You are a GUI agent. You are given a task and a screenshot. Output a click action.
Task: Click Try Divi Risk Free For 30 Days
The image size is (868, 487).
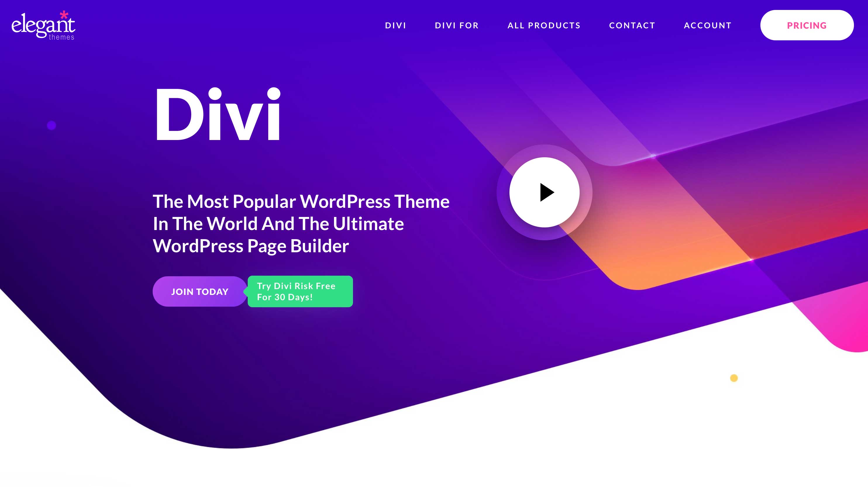click(299, 291)
